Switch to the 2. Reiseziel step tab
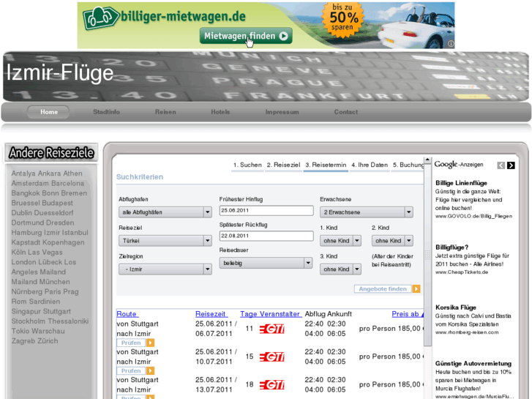The image size is (532, 399). click(283, 165)
